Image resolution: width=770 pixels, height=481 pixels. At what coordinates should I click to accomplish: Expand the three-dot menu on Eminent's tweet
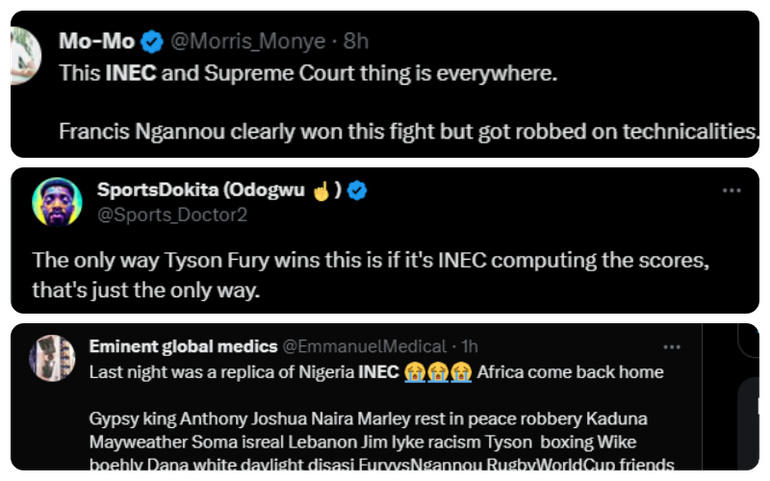coord(673,346)
